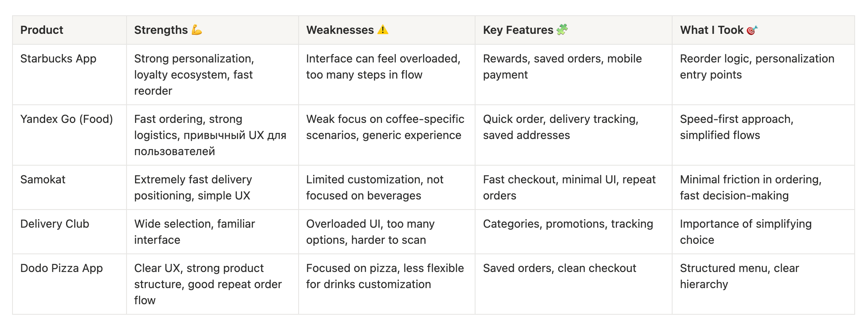This screenshot has height=328, width=868.
Task: Select the Speed-first approach, simplified flows cell
Action: [736, 127]
